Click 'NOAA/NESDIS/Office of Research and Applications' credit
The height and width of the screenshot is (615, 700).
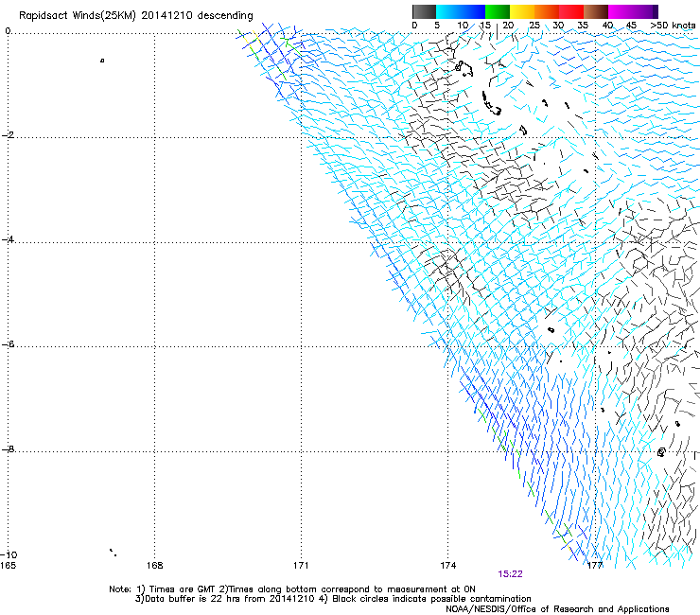pos(557,609)
